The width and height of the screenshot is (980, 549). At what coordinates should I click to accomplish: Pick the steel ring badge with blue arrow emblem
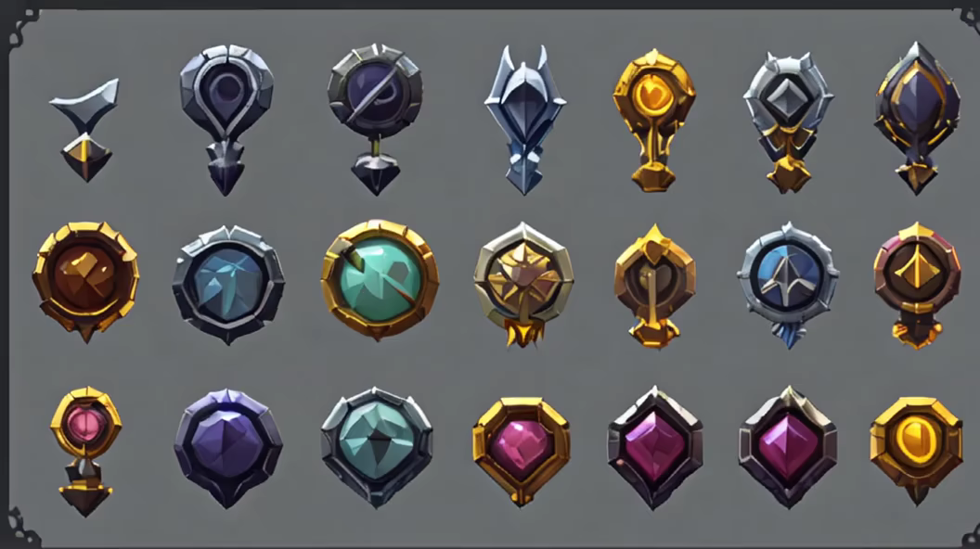pos(788,285)
